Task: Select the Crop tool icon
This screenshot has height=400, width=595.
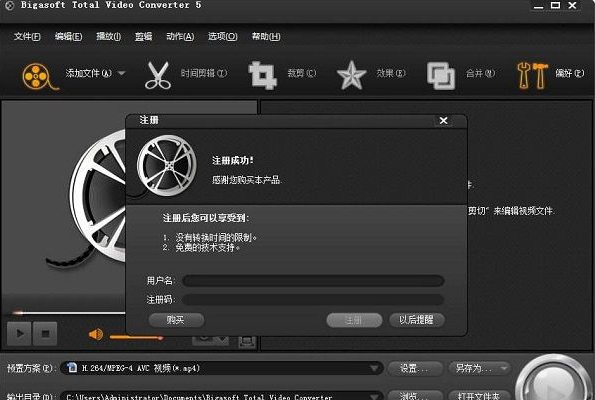Action: (262, 75)
